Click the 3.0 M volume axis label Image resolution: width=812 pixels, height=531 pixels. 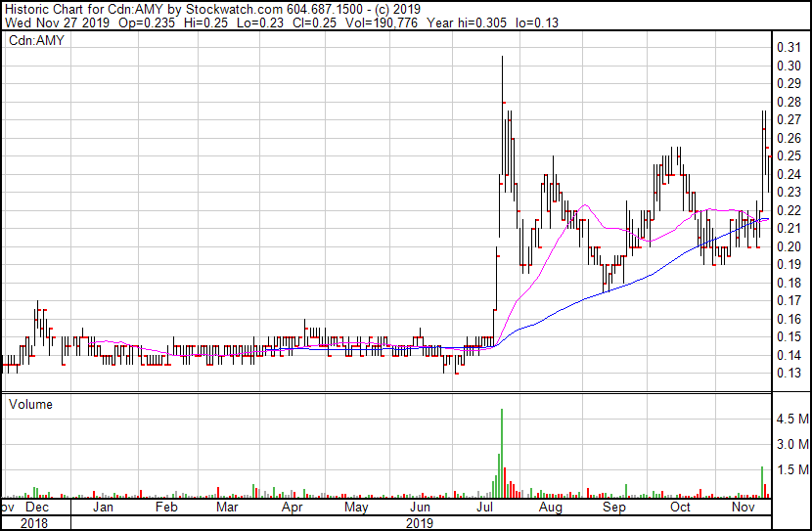pos(792,444)
